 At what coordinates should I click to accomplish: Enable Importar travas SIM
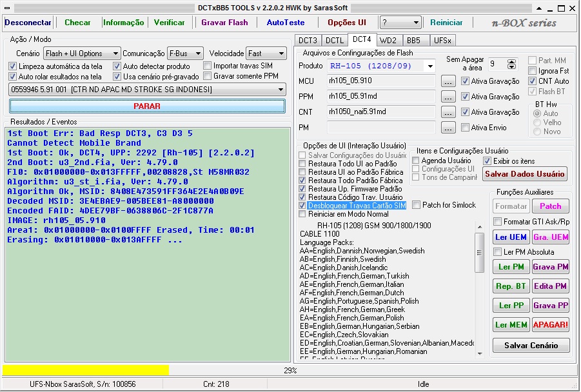tap(208, 66)
